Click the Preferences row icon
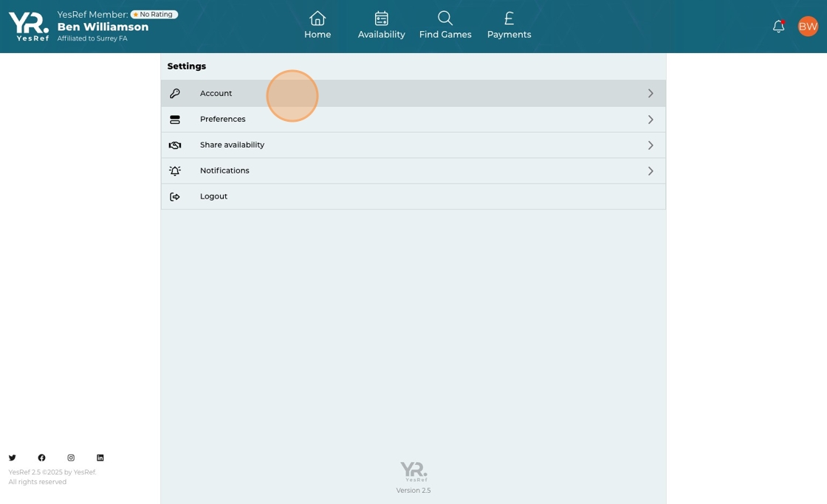 (x=174, y=120)
